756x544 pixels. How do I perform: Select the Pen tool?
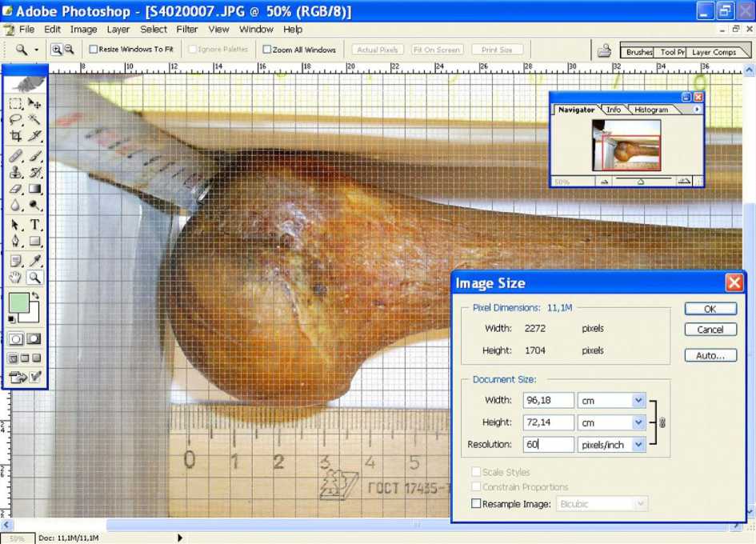(x=15, y=241)
